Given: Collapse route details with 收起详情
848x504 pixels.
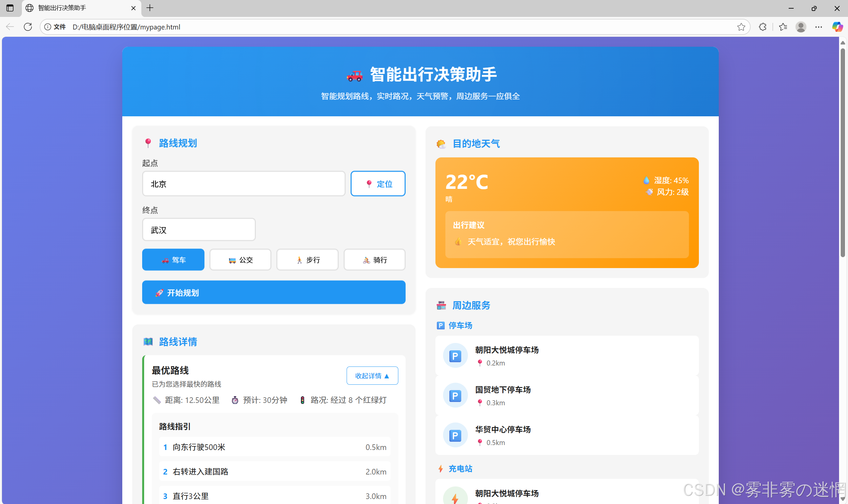Looking at the screenshot, I should coord(372,376).
